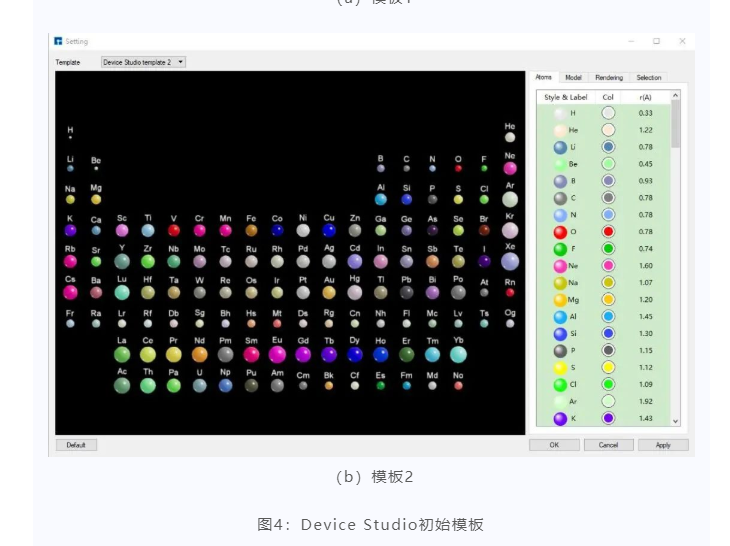Open the Template dropdown

143,62
